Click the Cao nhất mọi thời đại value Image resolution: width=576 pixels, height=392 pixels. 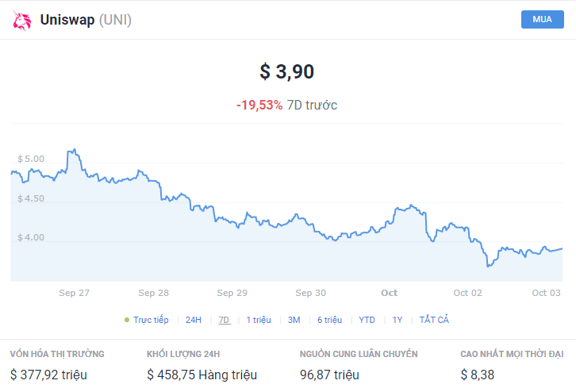tap(477, 375)
